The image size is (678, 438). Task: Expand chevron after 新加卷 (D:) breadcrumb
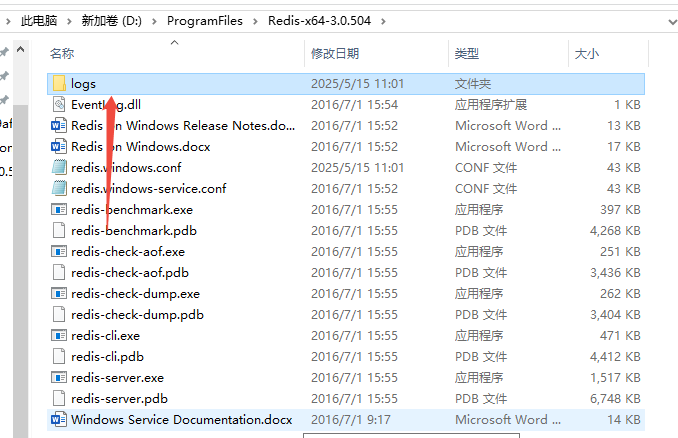tap(154, 21)
